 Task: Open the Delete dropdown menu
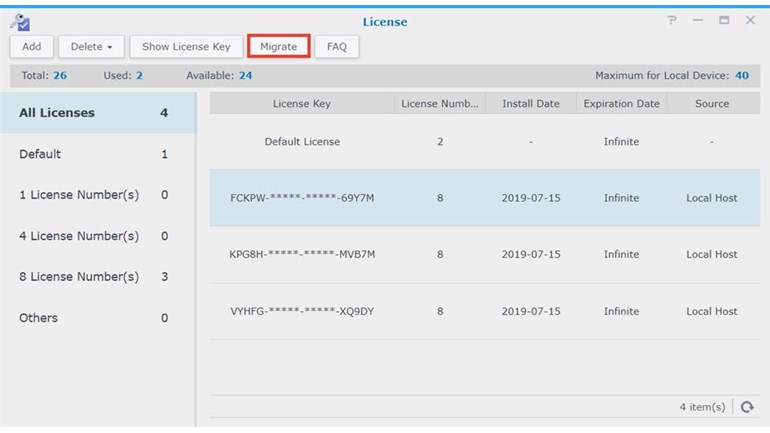coord(91,47)
